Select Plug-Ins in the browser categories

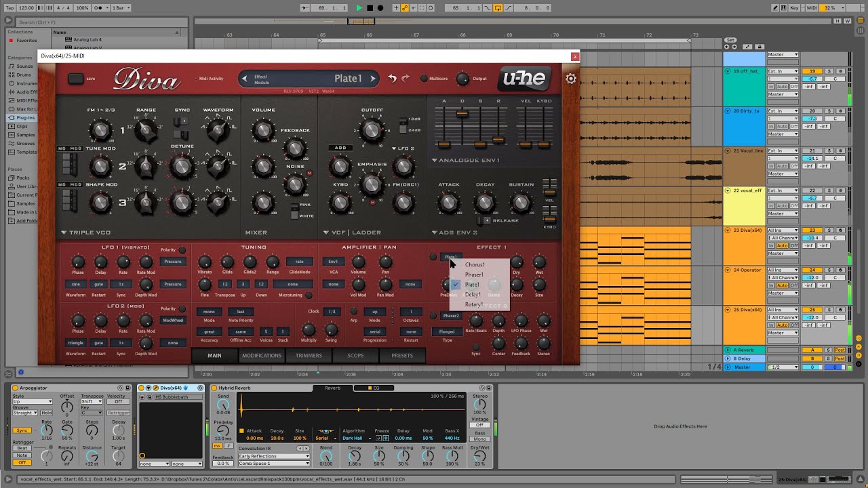click(26, 117)
